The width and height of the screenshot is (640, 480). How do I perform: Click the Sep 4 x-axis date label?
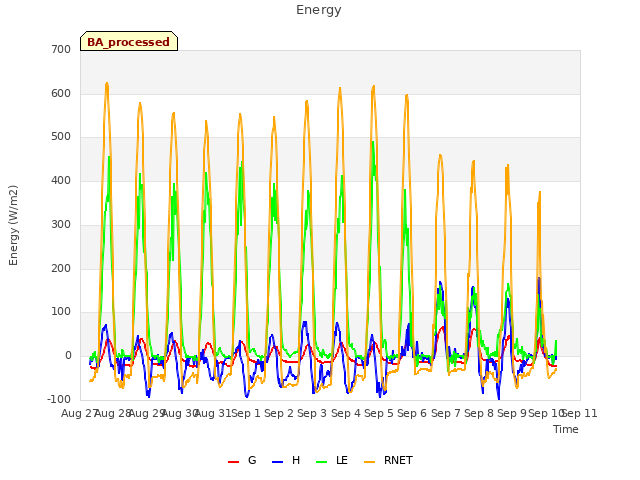point(346,413)
